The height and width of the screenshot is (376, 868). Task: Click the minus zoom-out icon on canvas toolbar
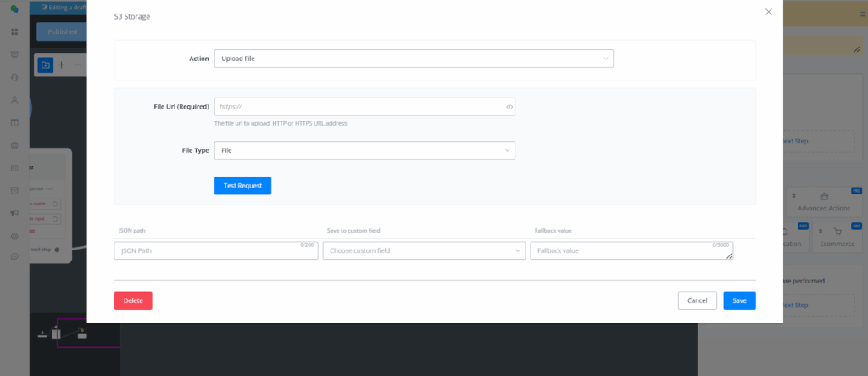coord(77,65)
